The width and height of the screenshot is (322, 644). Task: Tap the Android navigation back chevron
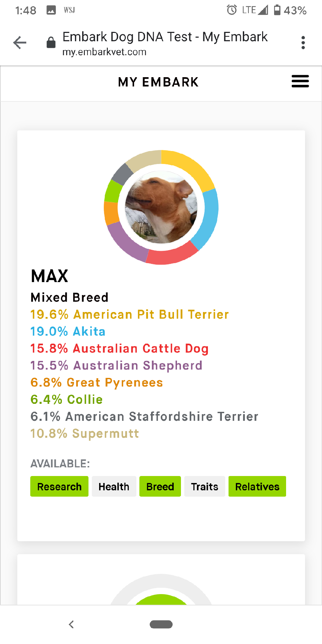[71, 624]
